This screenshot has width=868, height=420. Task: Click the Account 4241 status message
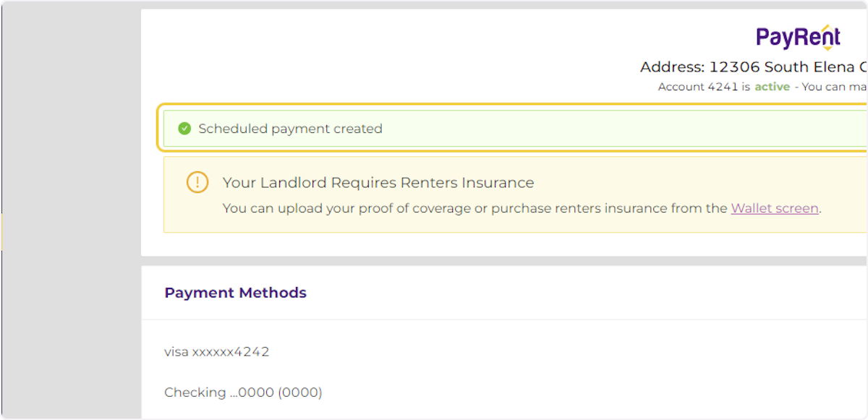(x=723, y=86)
